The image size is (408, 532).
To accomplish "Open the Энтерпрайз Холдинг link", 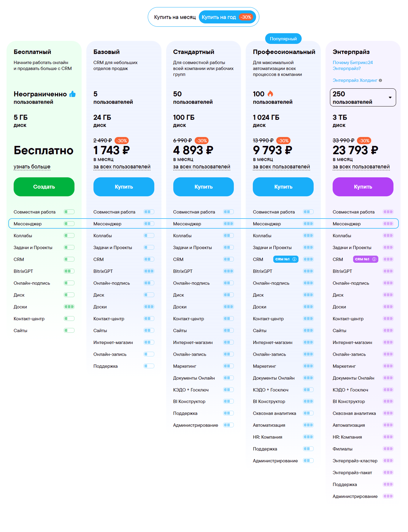I will [x=355, y=80].
